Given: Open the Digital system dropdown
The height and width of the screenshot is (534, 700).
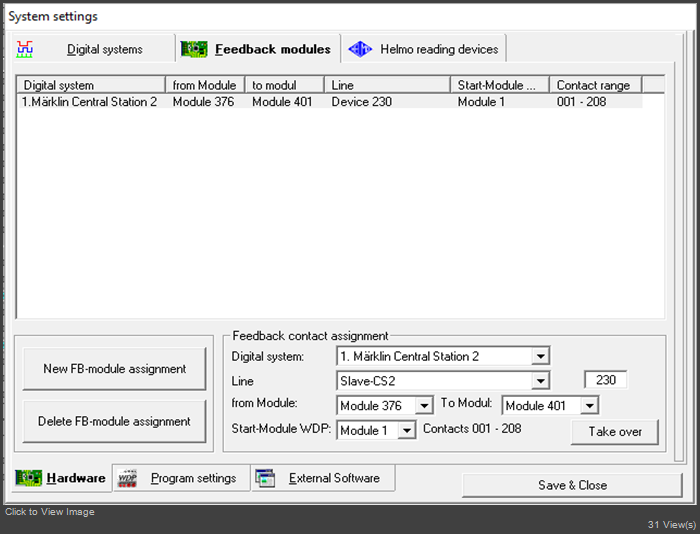Looking at the screenshot, I should (x=540, y=356).
